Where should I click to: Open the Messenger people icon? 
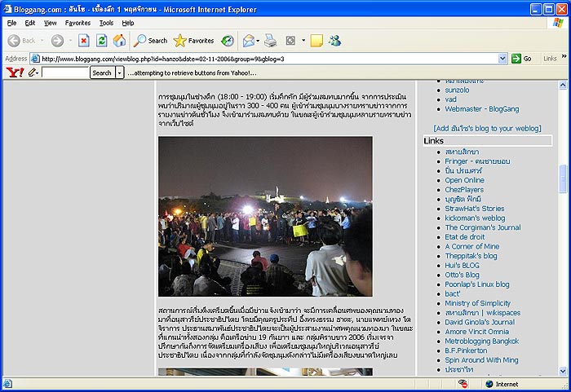coord(334,41)
